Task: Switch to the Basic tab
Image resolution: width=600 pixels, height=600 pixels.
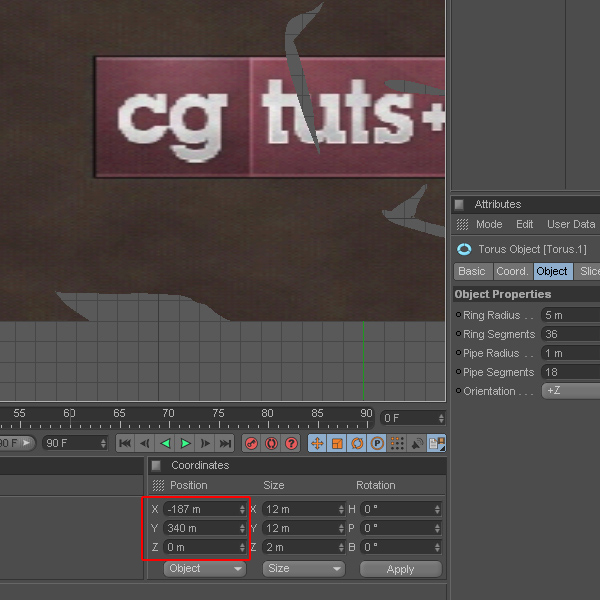Action: pyautogui.click(x=473, y=271)
